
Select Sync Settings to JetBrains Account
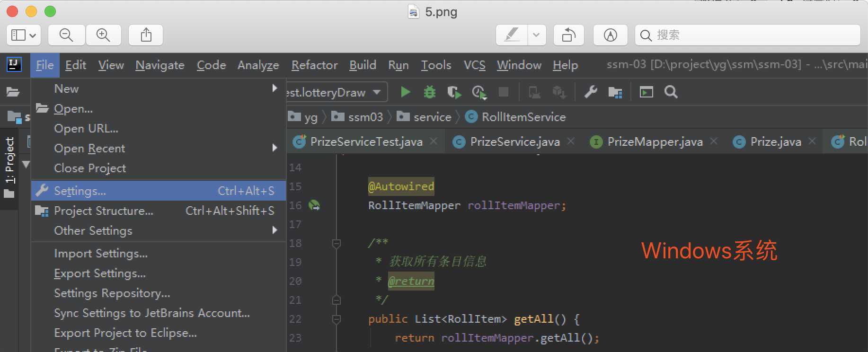point(159,313)
